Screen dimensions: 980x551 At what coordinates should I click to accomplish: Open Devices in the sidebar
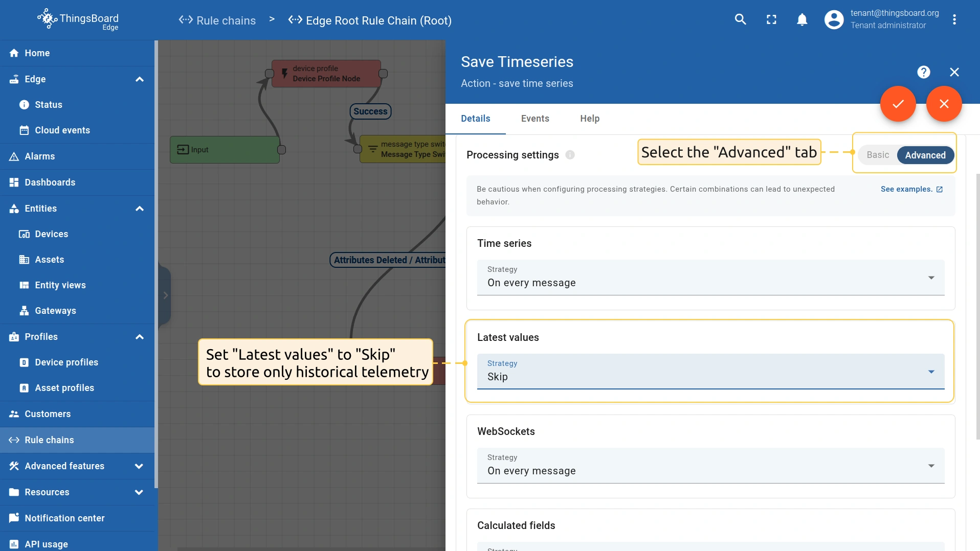coord(51,234)
